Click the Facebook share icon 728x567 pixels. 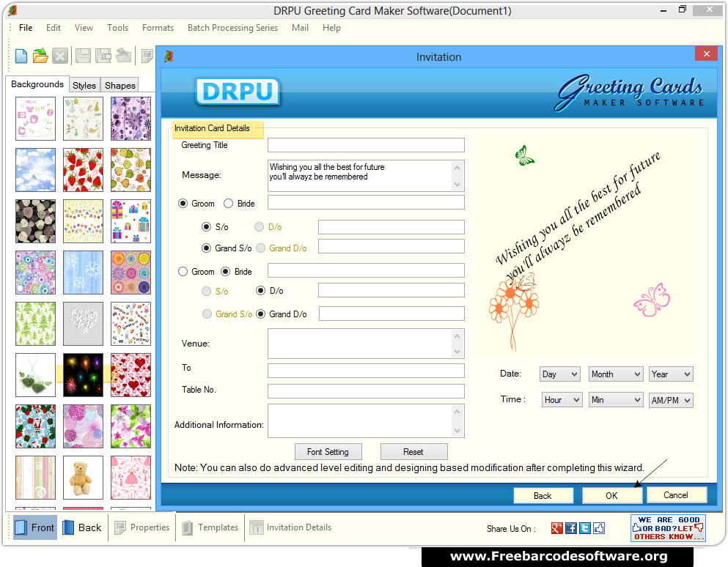pos(571,528)
